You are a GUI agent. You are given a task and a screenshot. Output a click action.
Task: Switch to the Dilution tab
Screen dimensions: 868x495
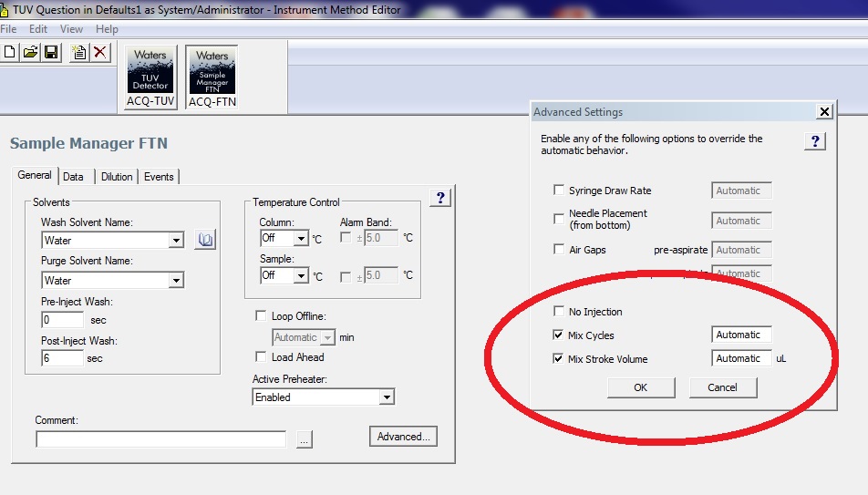(x=117, y=177)
